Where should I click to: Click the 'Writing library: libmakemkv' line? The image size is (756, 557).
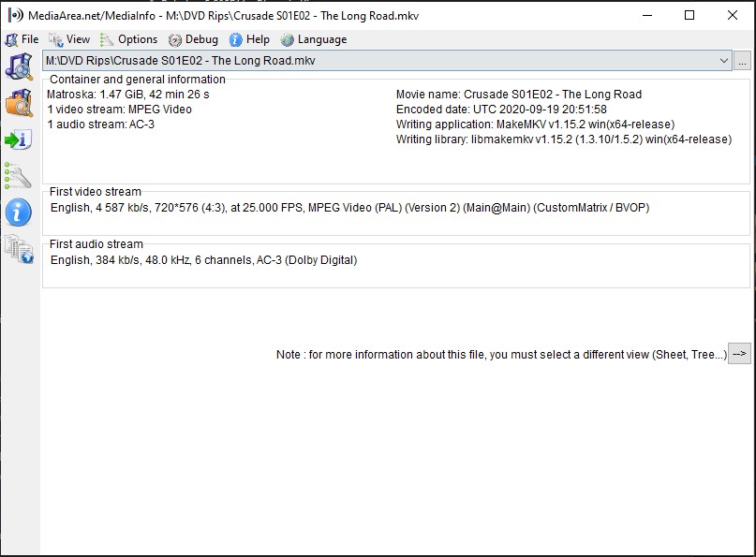pyautogui.click(x=564, y=139)
